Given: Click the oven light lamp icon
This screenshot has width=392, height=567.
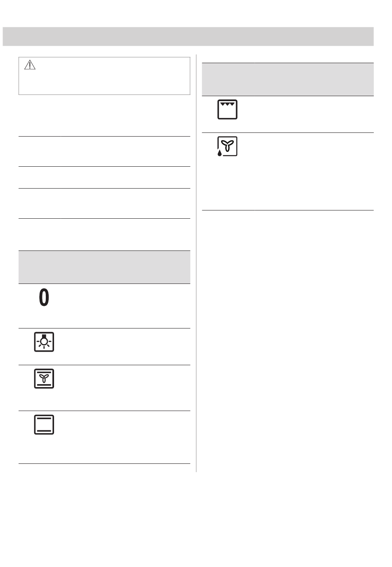Looking at the screenshot, I should (44, 342).
